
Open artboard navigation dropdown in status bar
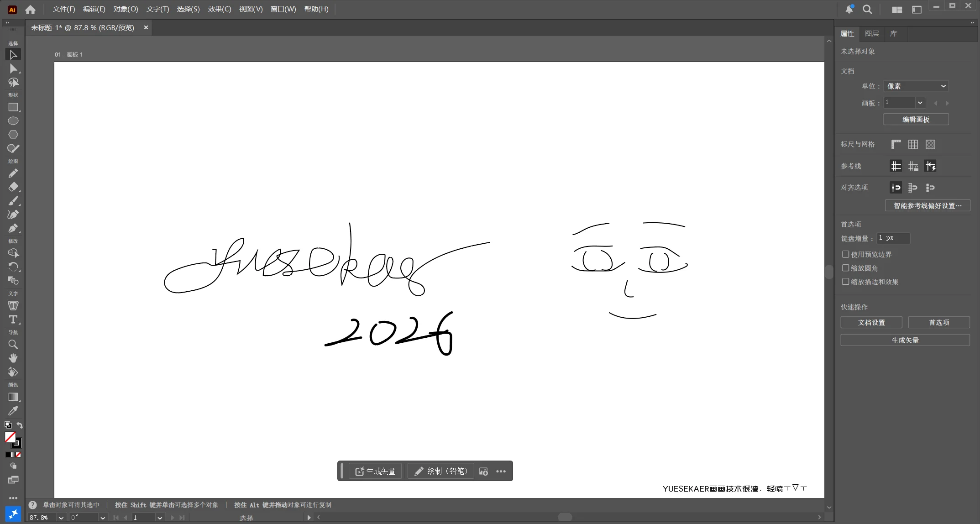tap(160, 518)
